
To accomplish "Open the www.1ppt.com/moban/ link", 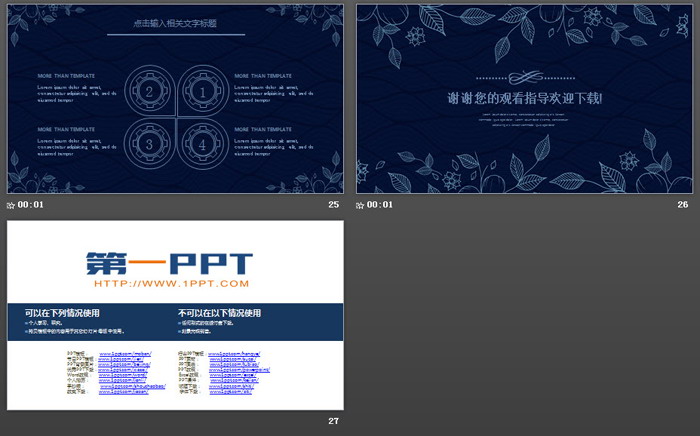I will [125, 354].
